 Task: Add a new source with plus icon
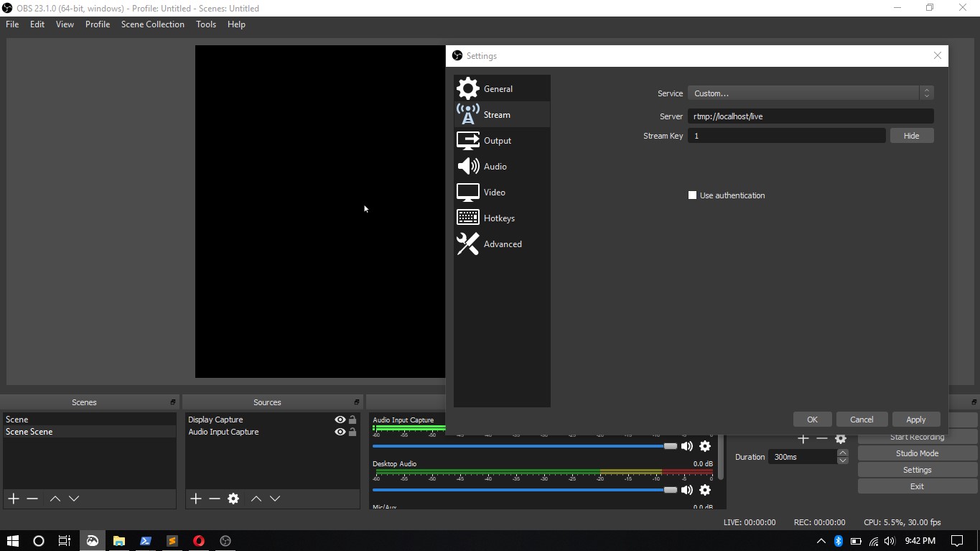click(195, 499)
